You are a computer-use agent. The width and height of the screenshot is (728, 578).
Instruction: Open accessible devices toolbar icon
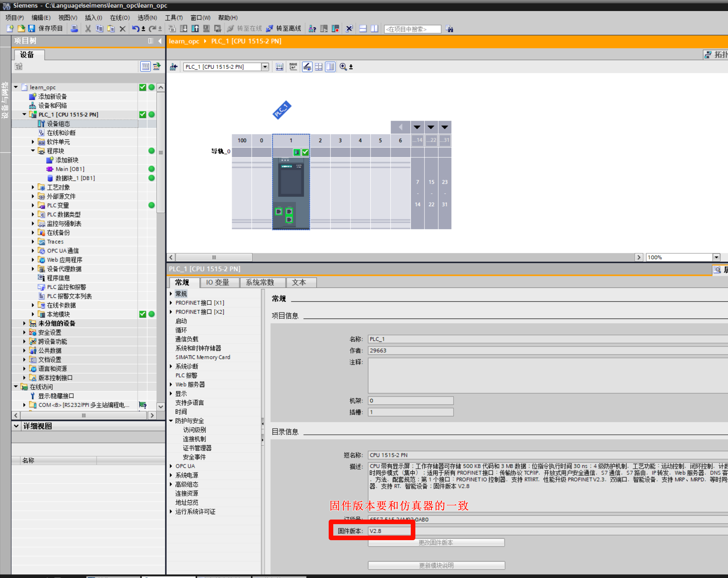click(x=312, y=29)
